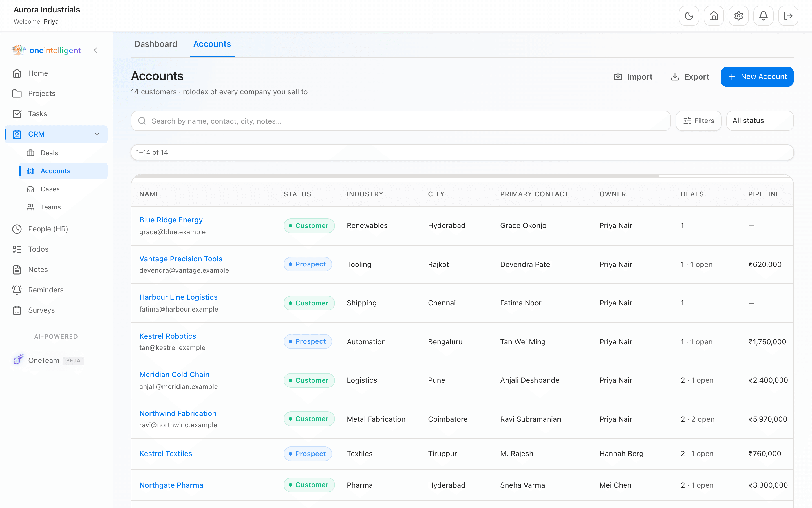
Task: Open Surveys in the sidebar
Action: point(56,310)
